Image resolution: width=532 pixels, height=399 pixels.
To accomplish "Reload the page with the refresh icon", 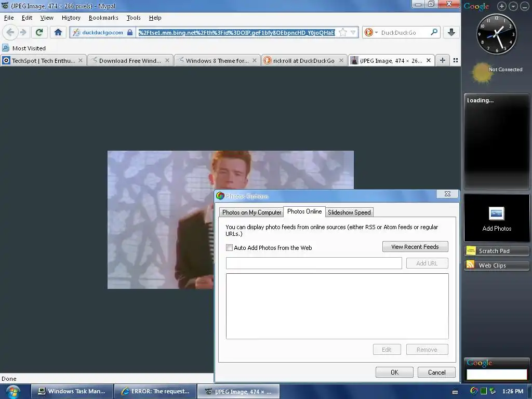I will (39, 32).
